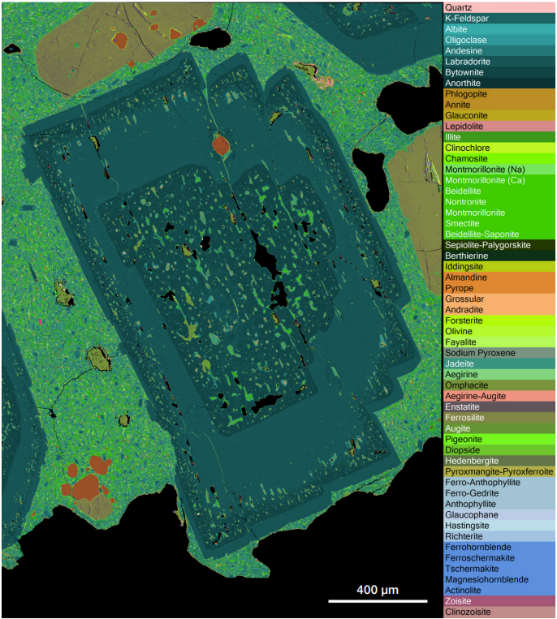Click the Iddingsite legend swatch
The height and width of the screenshot is (619, 557).
click(x=499, y=266)
